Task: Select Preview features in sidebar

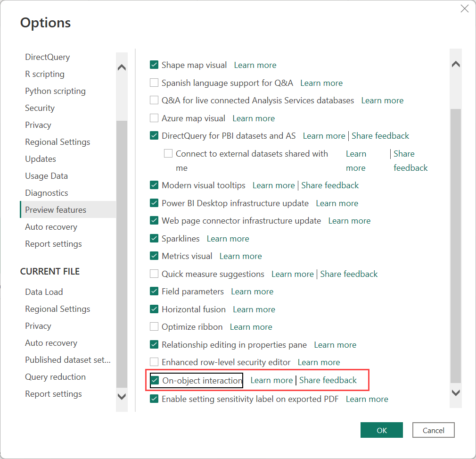Action: click(x=68, y=209)
